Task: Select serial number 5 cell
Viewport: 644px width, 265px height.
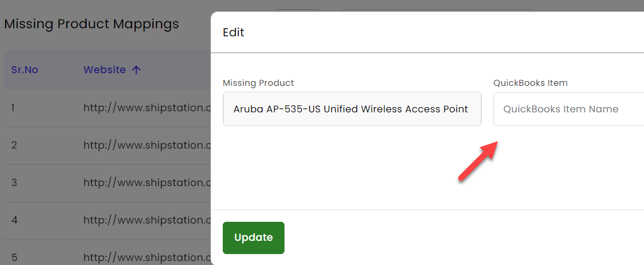Action: 14,258
